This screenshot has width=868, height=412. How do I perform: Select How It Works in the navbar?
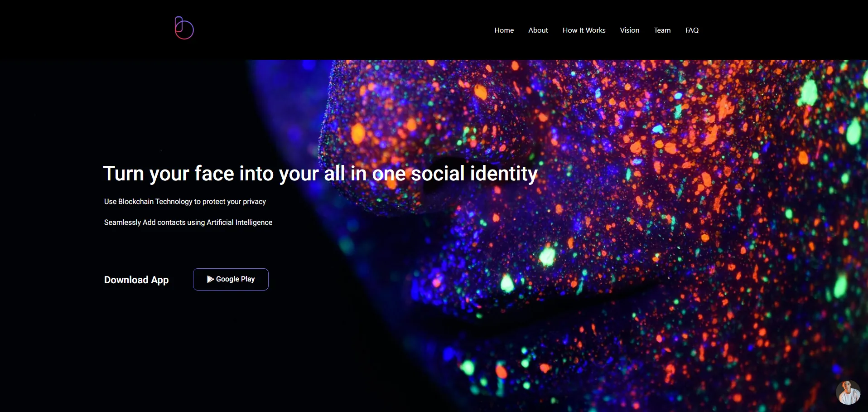pyautogui.click(x=584, y=30)
